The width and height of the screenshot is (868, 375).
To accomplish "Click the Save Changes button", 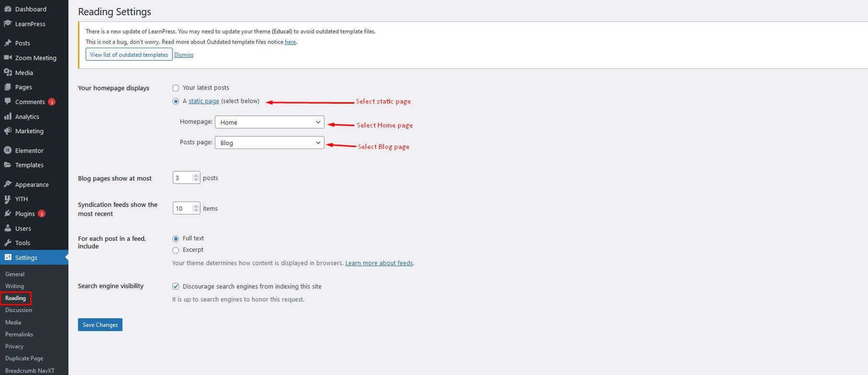I will [100, 325].
